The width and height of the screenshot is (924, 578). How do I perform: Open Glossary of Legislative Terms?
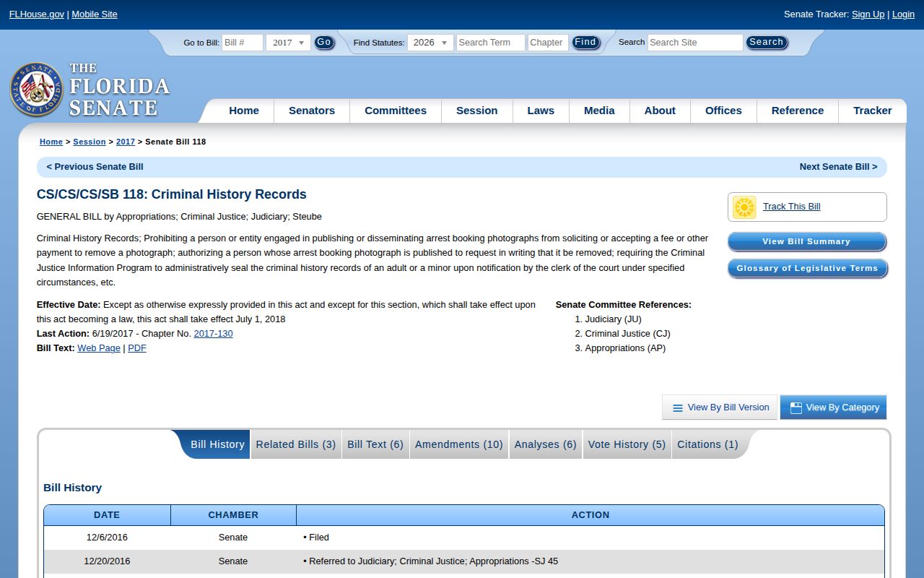tap(807, 269)
